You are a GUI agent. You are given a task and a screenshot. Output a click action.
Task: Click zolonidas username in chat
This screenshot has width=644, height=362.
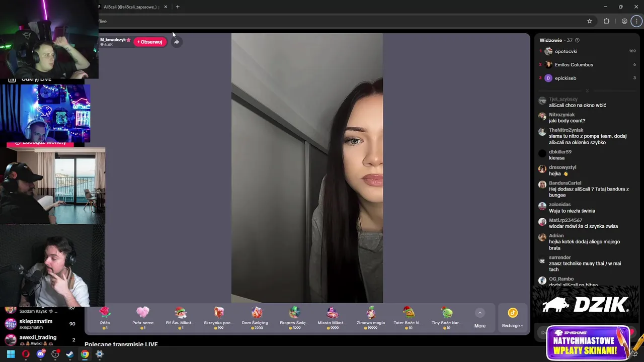tap(559, 205)
